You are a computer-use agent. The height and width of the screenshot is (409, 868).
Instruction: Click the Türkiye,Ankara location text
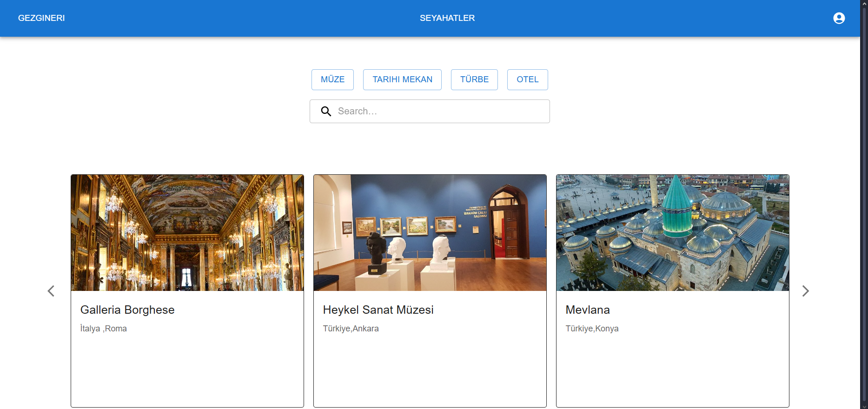pyautogui.click(x=351, y=329)
